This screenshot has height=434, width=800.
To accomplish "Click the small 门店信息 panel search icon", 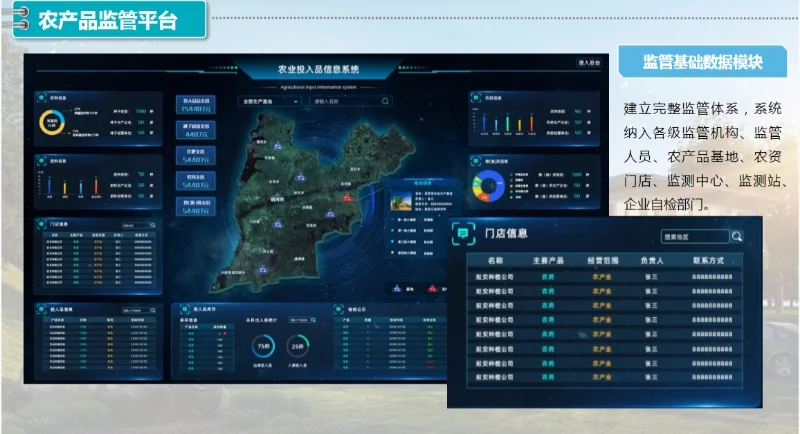I will [153, 225].
